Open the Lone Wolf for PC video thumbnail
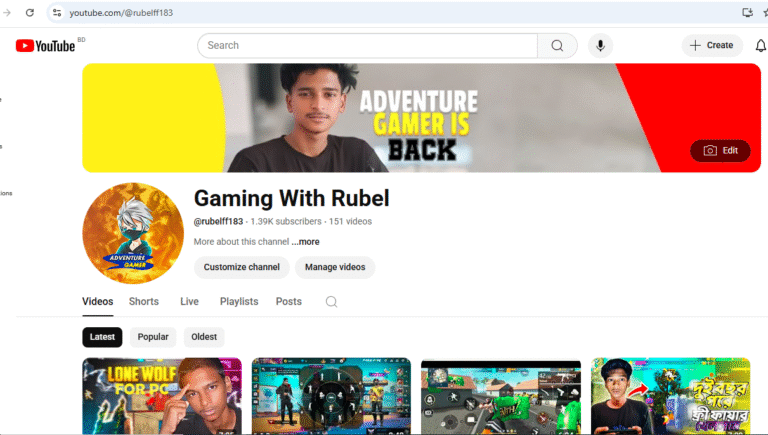 click(161, 395)
